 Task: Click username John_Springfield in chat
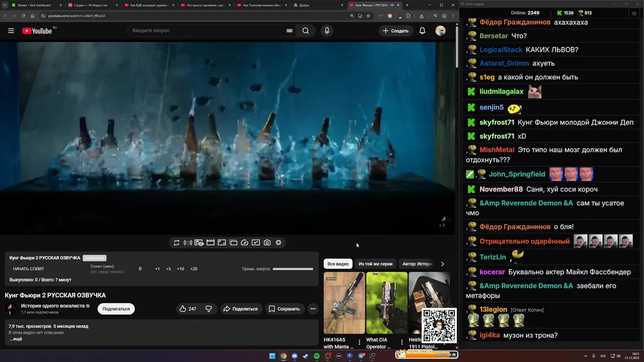517,174
